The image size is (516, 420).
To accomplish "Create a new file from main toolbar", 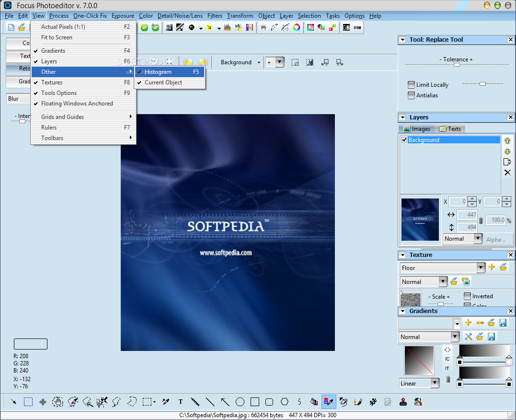I will click(x=11, y=27).
